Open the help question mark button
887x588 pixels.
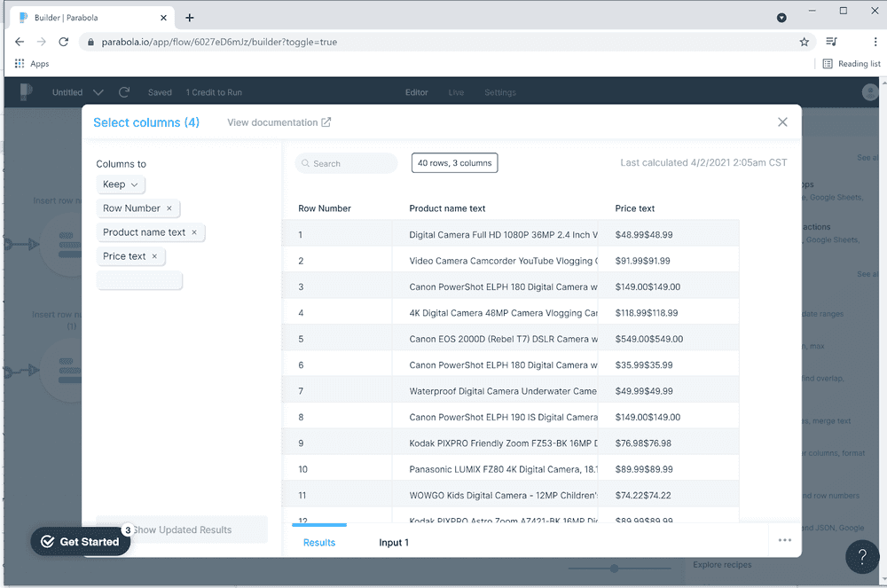[862, 557]
